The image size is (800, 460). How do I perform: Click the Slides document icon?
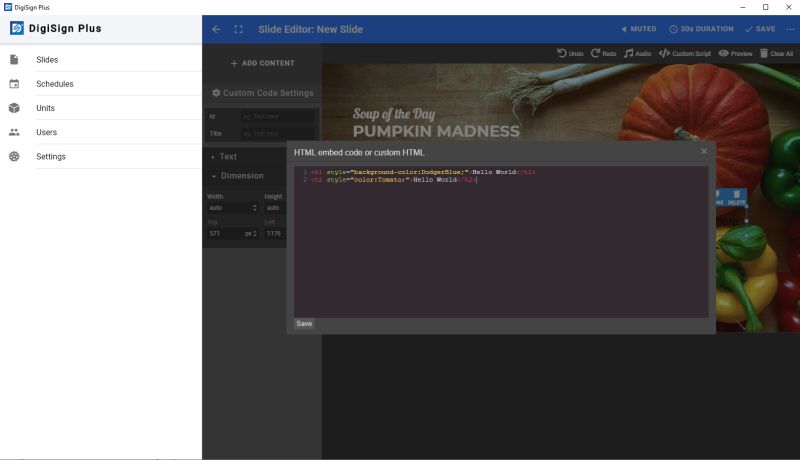(x=14, y=60)
